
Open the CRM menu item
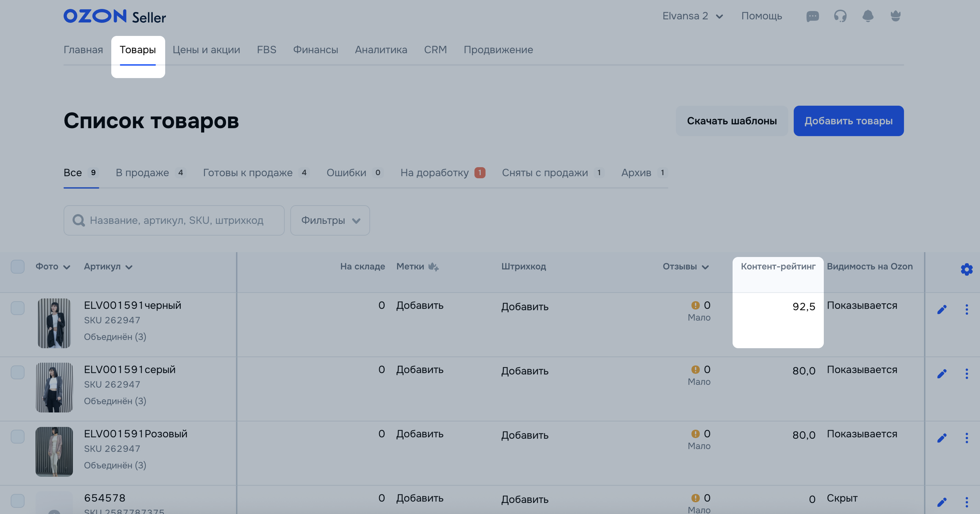tap(435, 50)
